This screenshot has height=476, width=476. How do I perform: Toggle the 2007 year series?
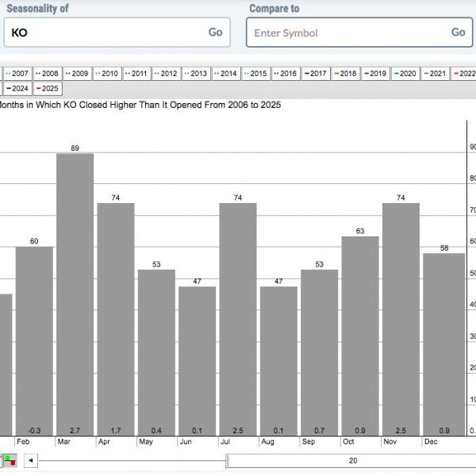click(x=17, y=74)
